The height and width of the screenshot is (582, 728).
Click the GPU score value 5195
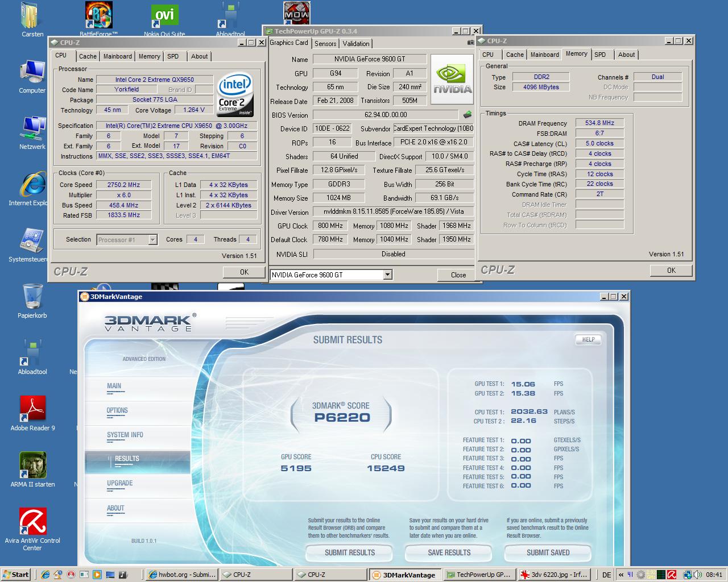(x=296, y=468)
